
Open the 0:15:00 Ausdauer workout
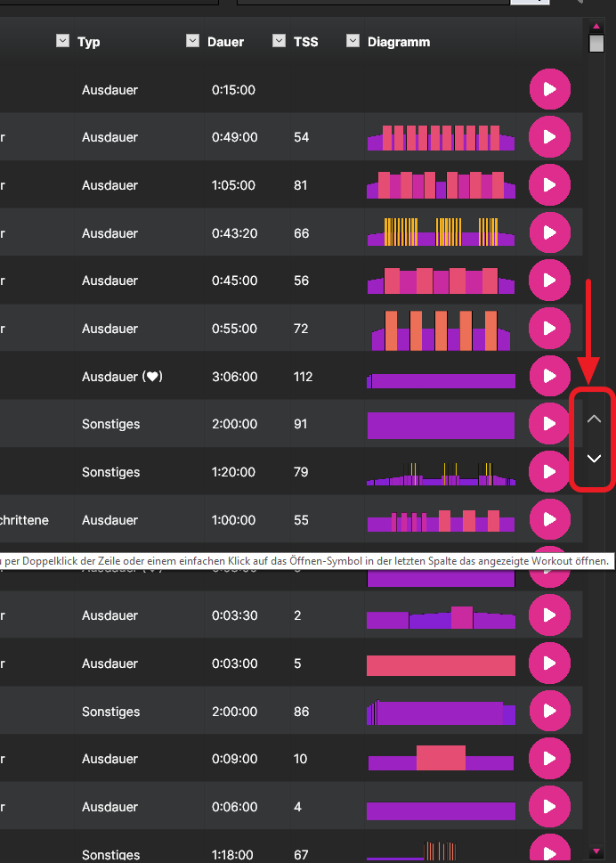click(x=549, y=89)
